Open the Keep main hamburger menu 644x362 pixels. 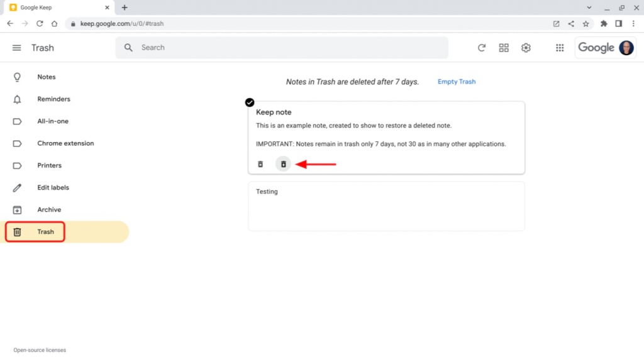[x=16, y=47]
